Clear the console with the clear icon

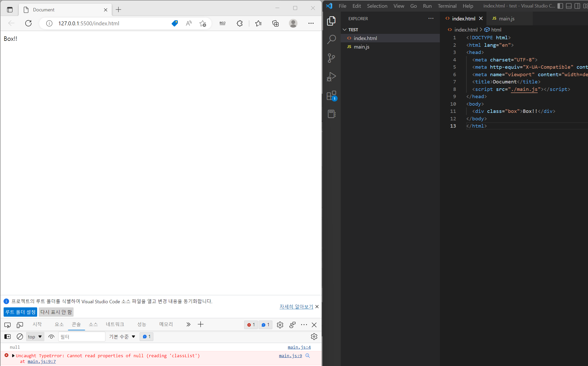20,337
